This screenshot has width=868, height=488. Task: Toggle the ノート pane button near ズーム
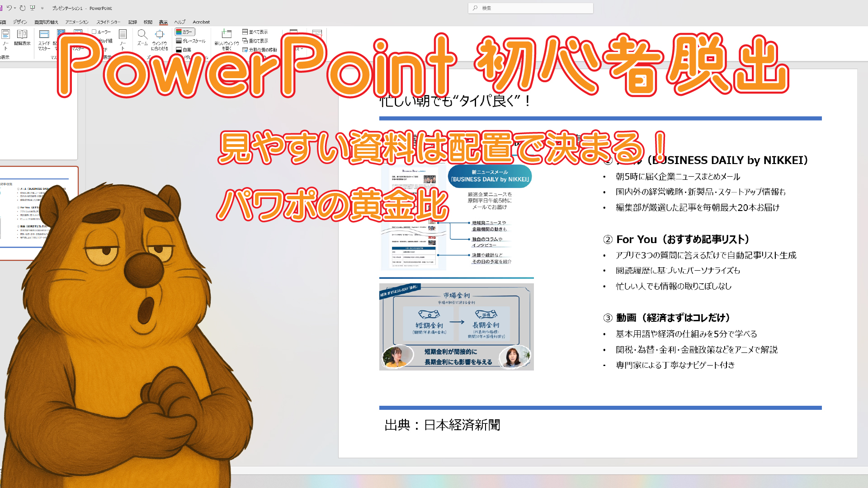pyautogui.click(x=123, y=40)
